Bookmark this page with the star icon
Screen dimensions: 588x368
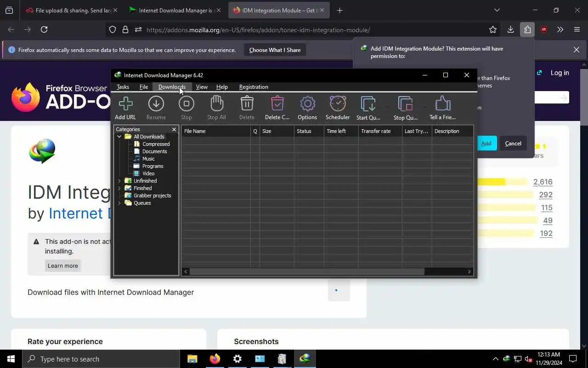[x=493, y=29]
